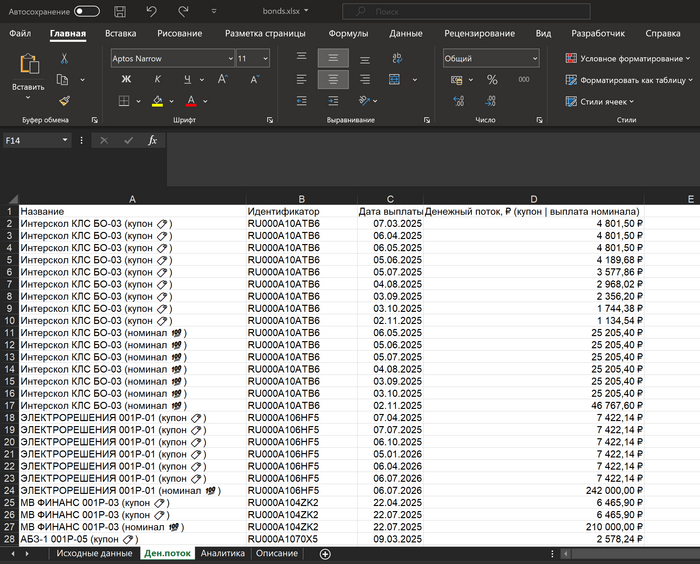Screen dimensions: 700x564
Task: Click Форматировать как таблицу button
Action: (x=627, y=80)
